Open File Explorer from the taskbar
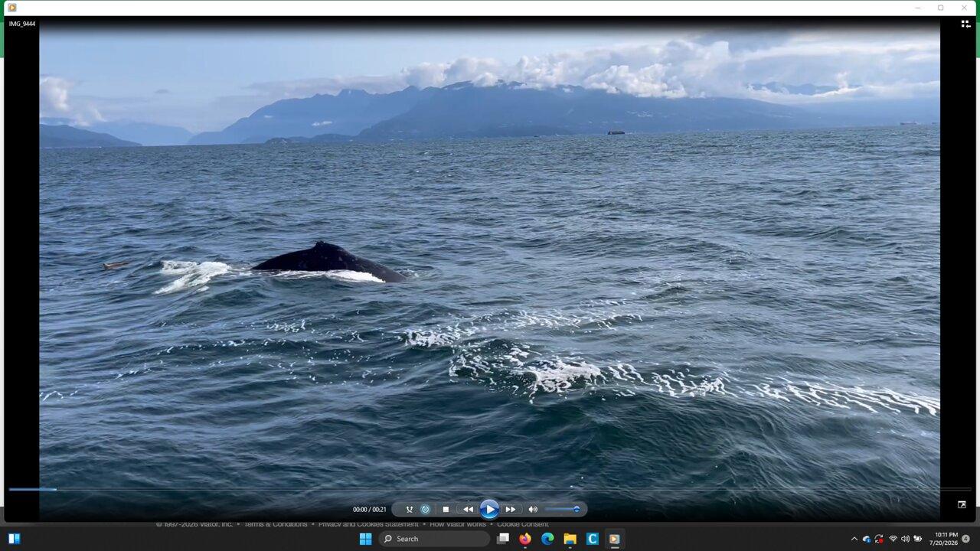980x551 pixels. coord(570,539)
